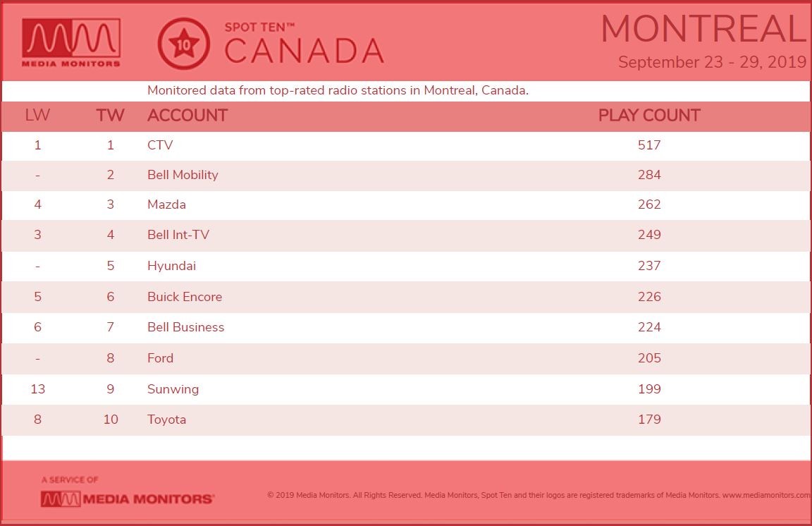Click the Media Monitors waveform logo
The height and width of the screenshot is (526, 812).
tap(71, 43)
